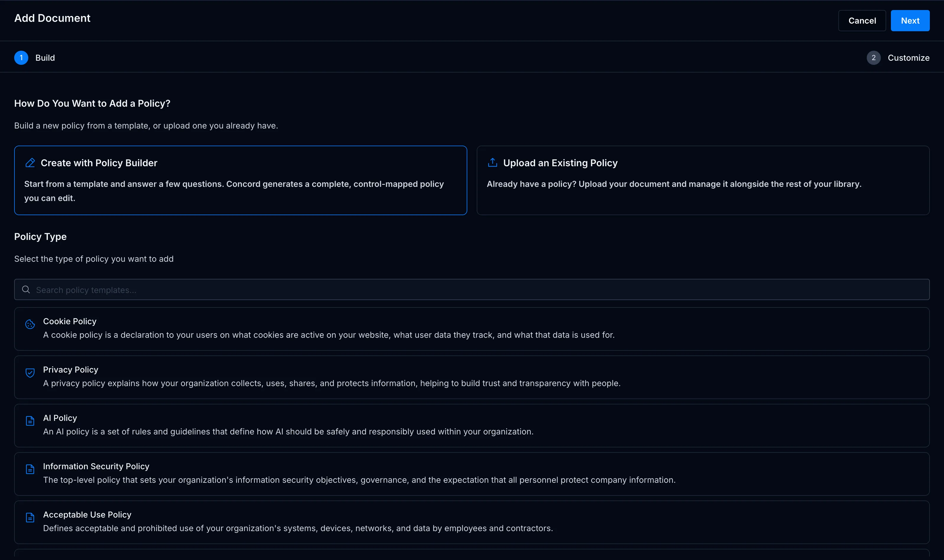Click the Add Document title
The height and width of the screenshot is (560, 944).
tap(52, 18)
